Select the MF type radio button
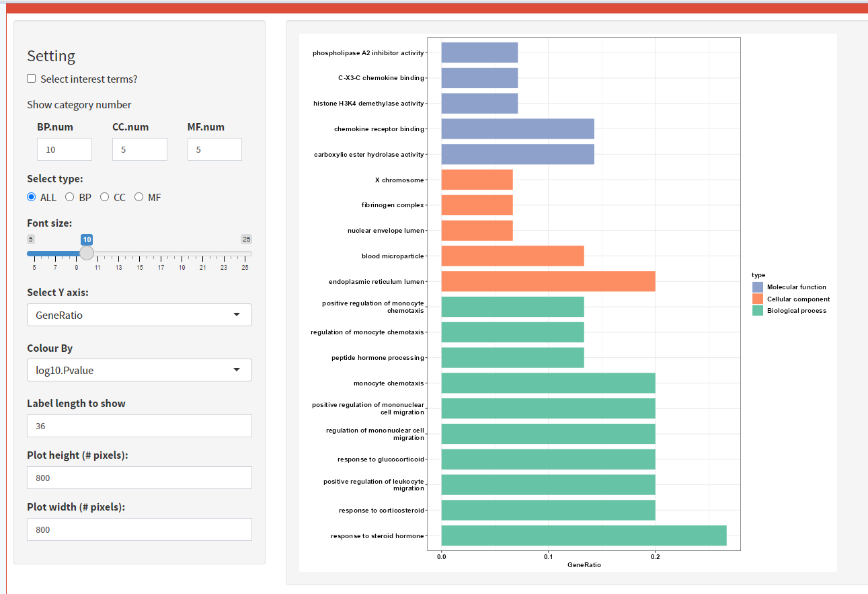The width and height of the screenshot is (868, 594). pyautogui.click(x=139, y=197)
